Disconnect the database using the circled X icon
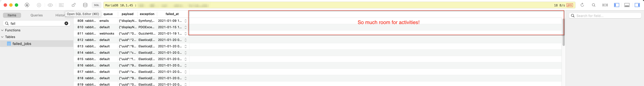The image size is (644, 86). click(x=39, y=5)
